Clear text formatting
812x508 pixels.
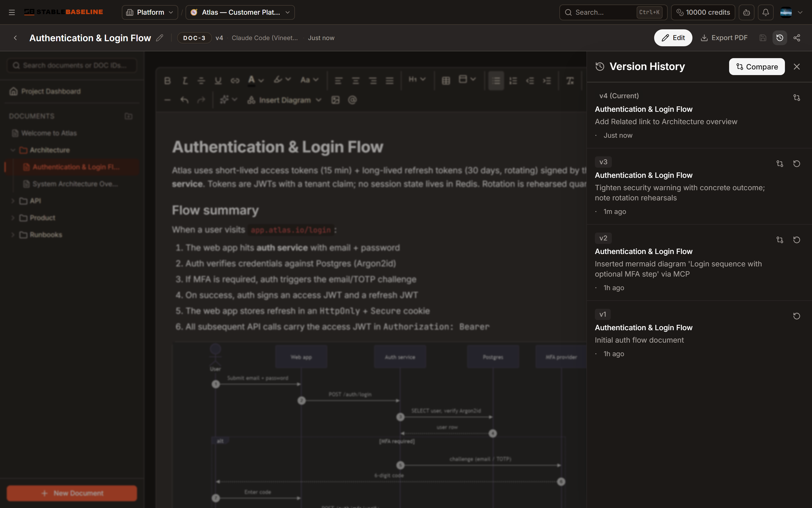570,81
